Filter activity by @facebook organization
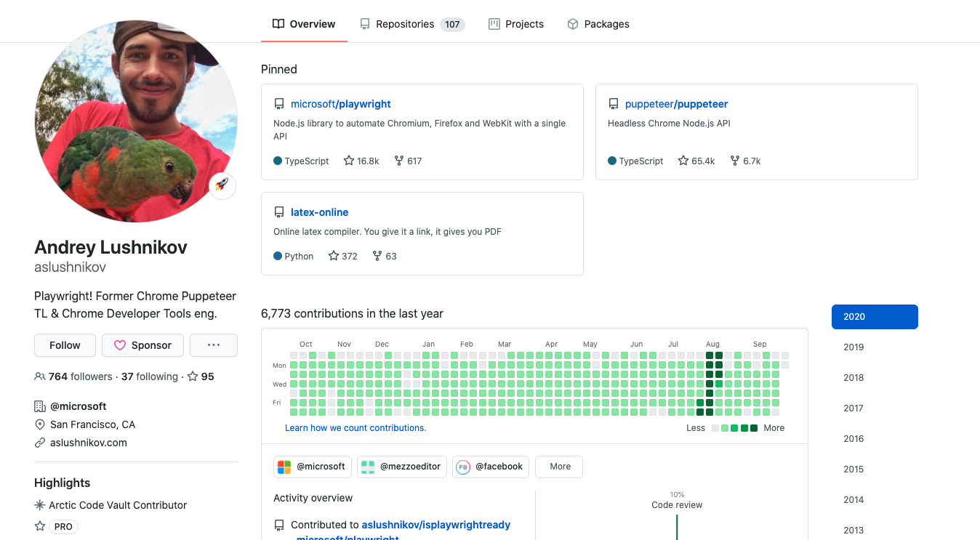This screenshot has width=980, height=540. tap(491, 467)
